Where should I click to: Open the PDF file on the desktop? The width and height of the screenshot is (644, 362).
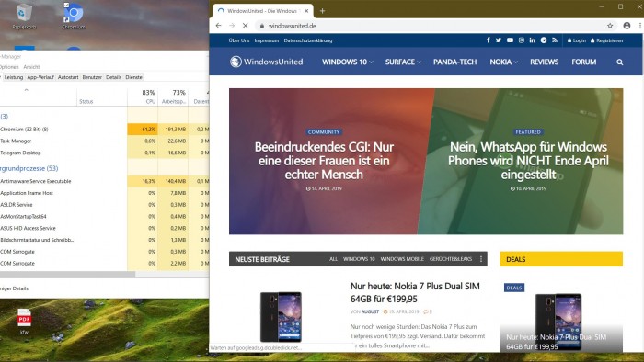tap(24, 322)
